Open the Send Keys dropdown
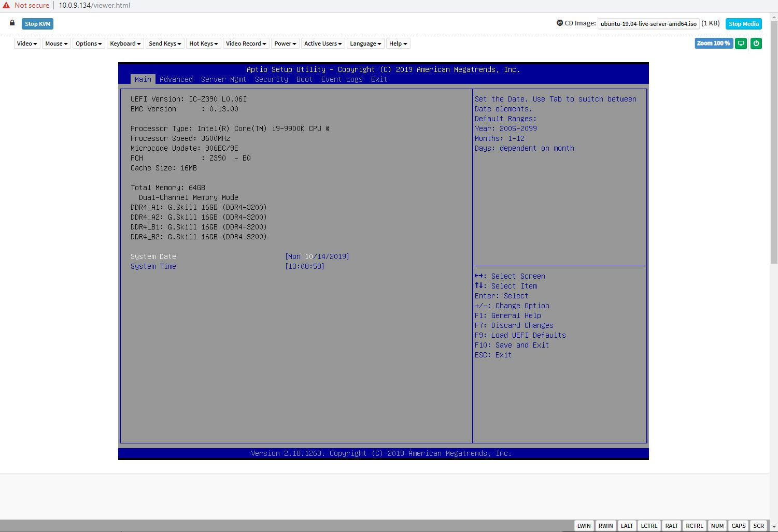The height and width of the screenshot is (532, 778). 165,44
